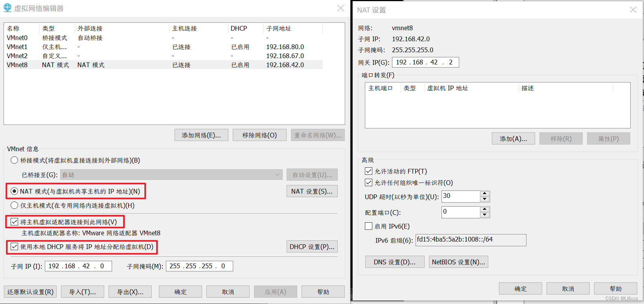Open NAT 设置(S)... button
This screenshot has height=304, width=644.
pyautogui.click(x=312, y=191)
